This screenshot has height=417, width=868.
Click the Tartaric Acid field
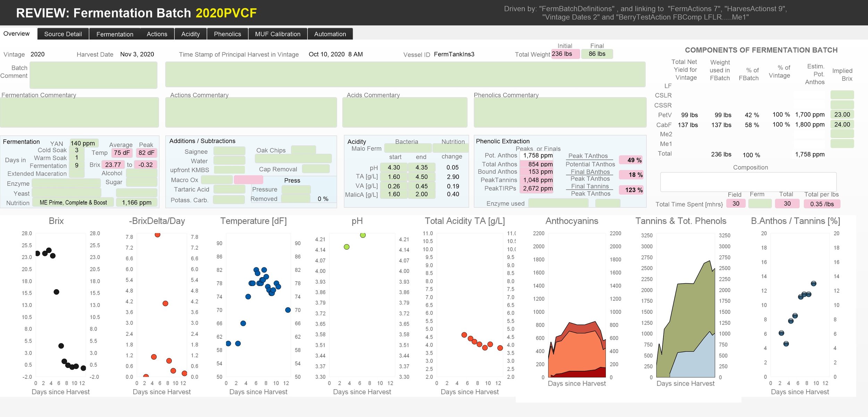tap(229, 189)
